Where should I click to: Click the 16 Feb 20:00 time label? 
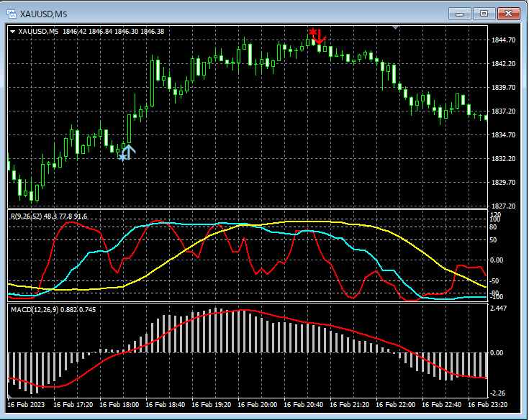pos(258,405)
